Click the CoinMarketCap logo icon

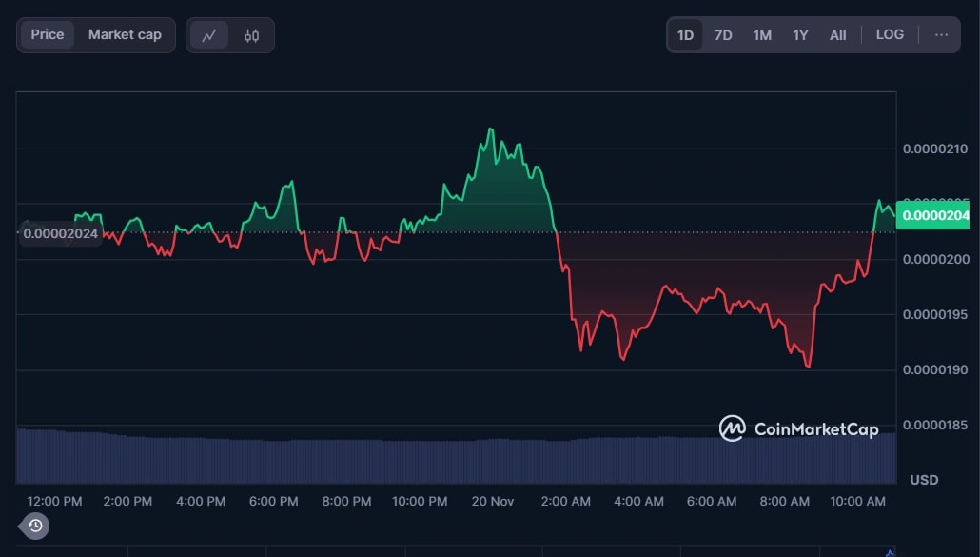pos(732,428)
